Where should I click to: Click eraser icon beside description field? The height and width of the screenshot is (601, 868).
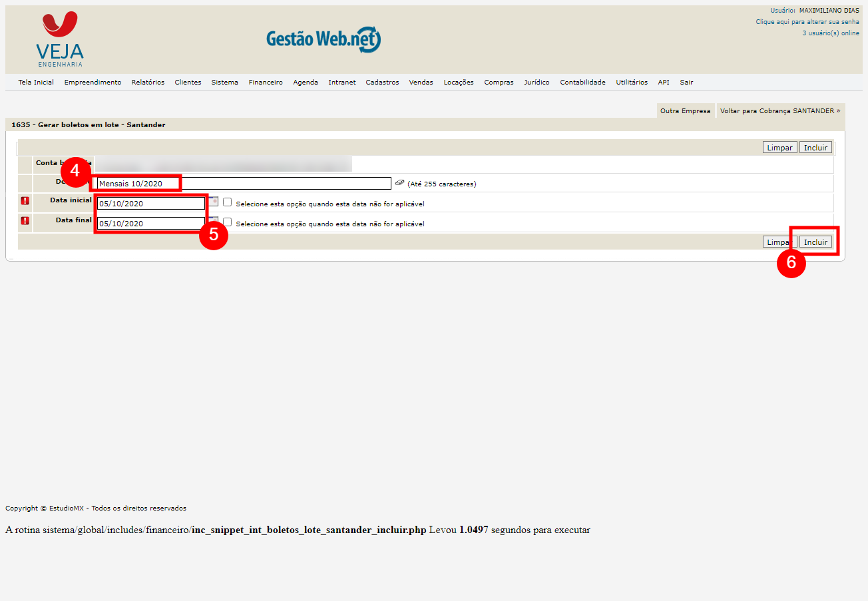coord(399,182)
